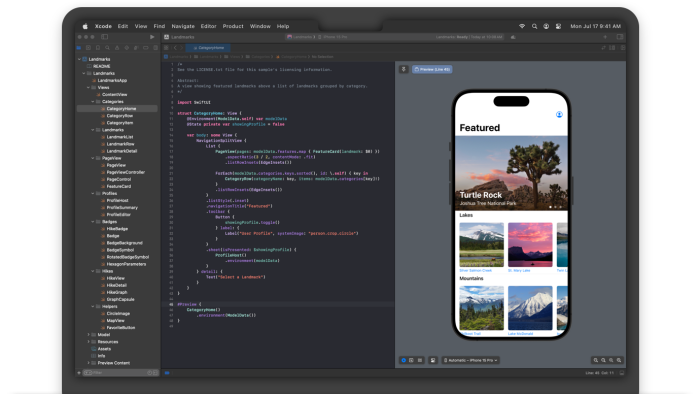Screen dimensions: 700x394
Task: Open the Find navigator magnifier icon
Action: point(107,48)
